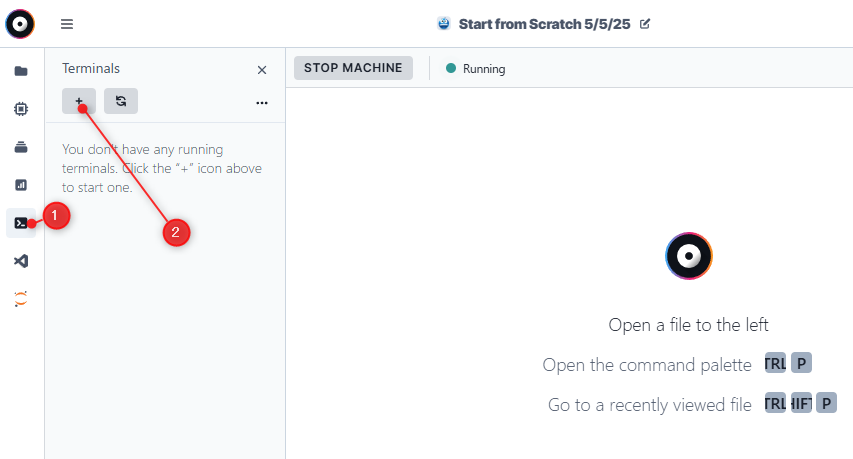Click the Terminals panel heading
Image resolution: width=853 pixels, height=459 pixels.
click(91, 69)
